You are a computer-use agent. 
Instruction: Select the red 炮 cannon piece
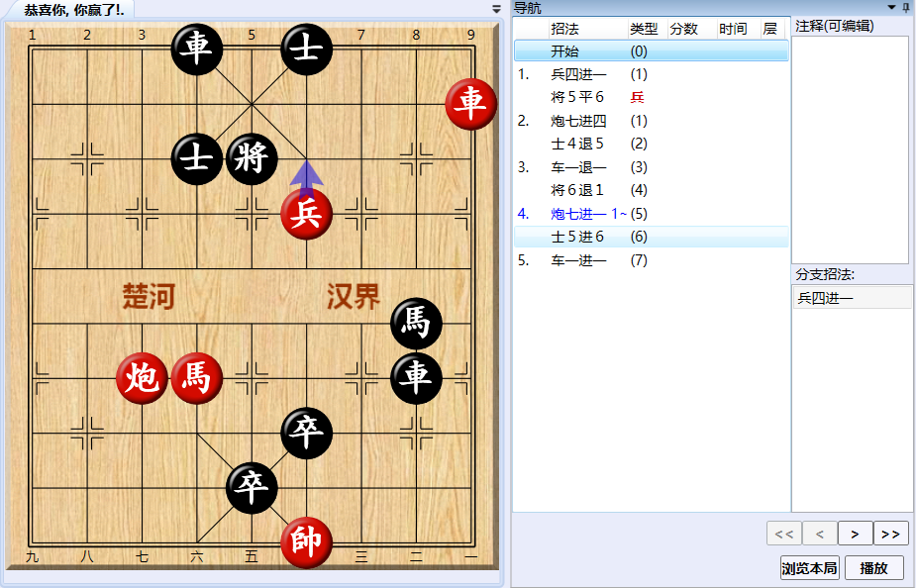tap(142, 379)
